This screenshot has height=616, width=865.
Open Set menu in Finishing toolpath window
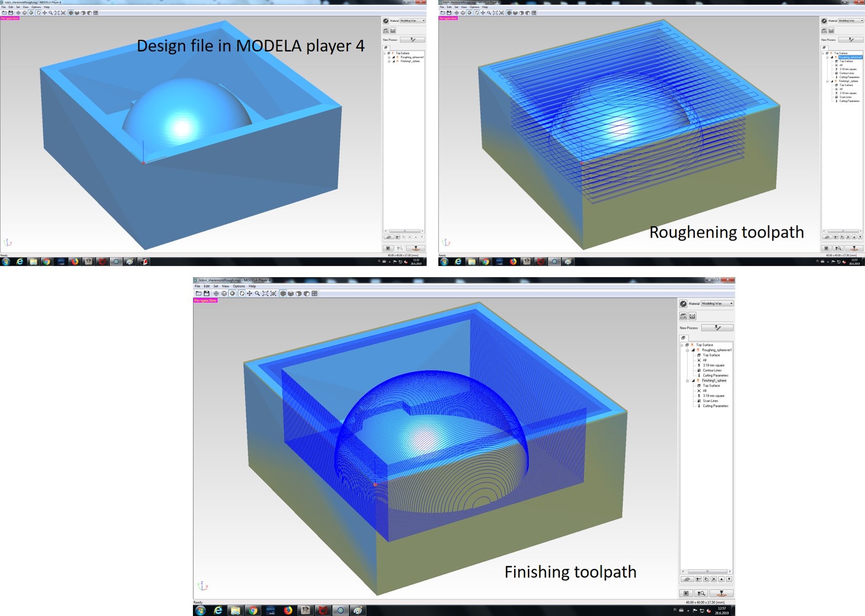(216, 286)
